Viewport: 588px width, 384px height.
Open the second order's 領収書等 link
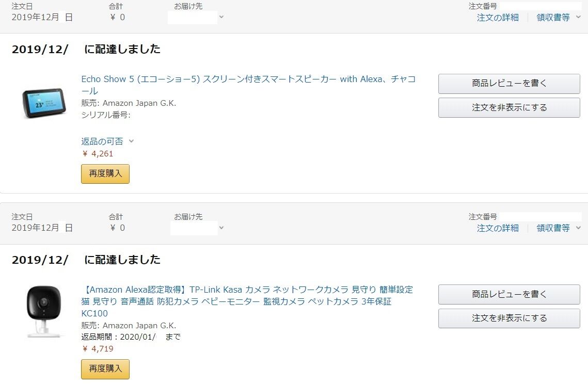coord(553,228)
